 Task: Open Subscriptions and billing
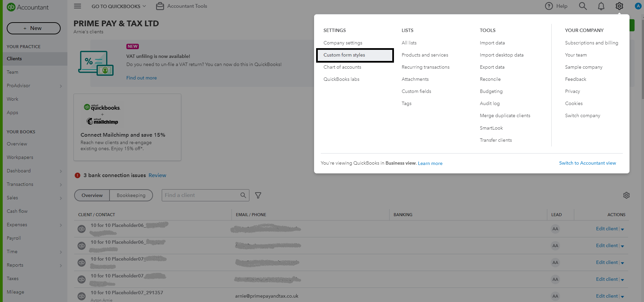click(591, 43)
